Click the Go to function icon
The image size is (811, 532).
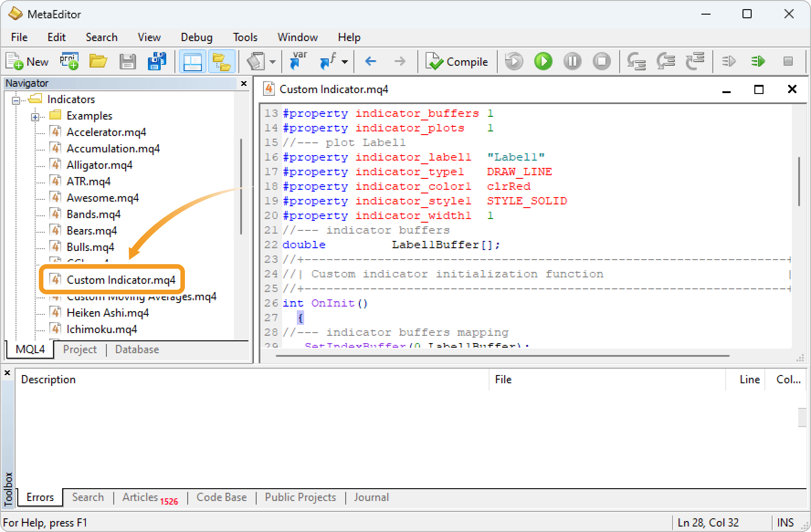328,62
